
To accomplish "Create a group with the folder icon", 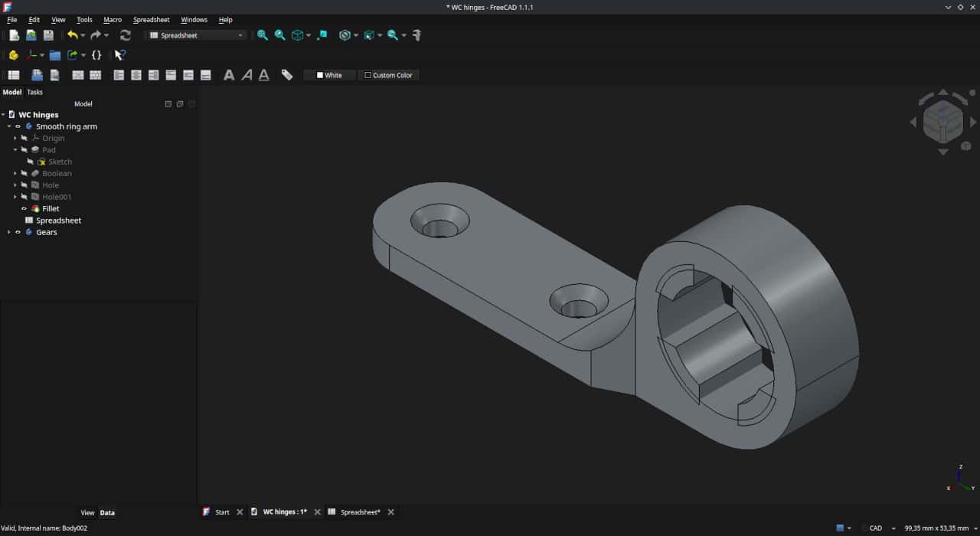I will tap(55, 55).
